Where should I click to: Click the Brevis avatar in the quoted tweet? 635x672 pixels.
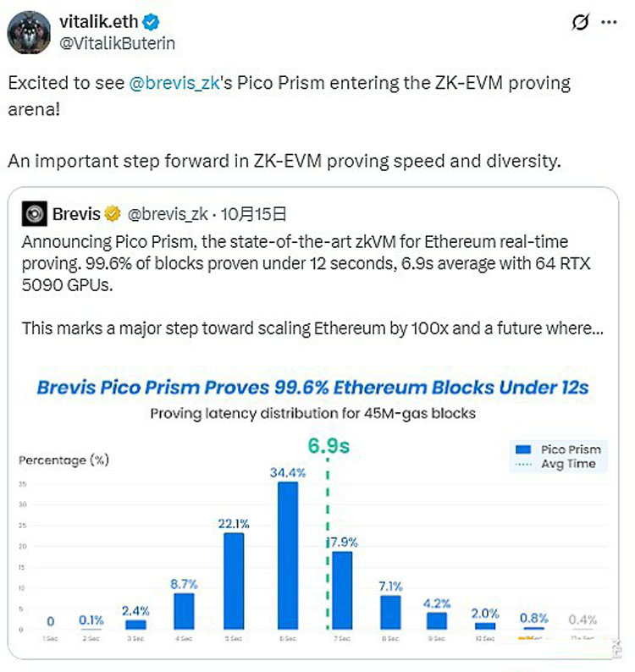34,214
